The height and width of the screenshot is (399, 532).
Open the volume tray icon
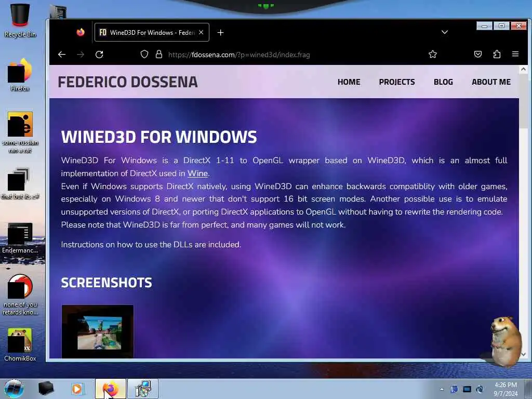[x=480, y=389]
